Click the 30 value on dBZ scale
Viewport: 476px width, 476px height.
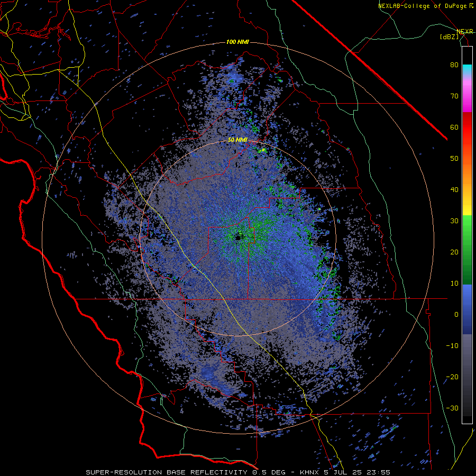click(454, 221)
